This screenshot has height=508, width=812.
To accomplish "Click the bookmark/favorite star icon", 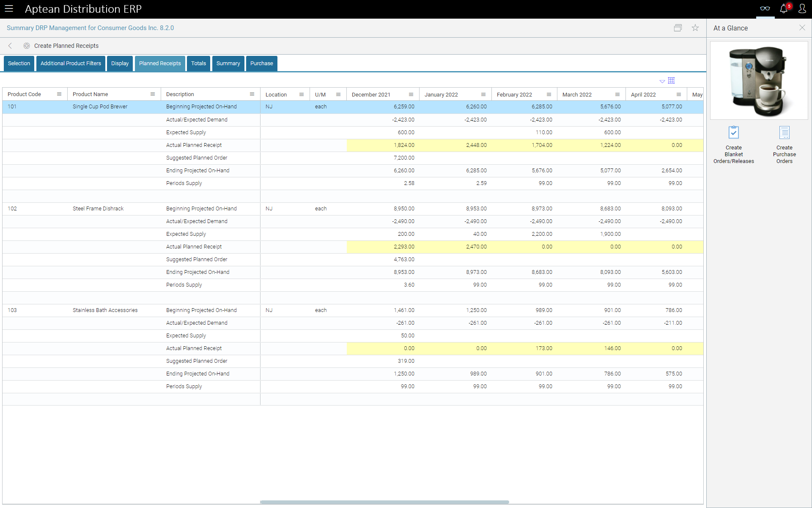I will pos(694,28).
